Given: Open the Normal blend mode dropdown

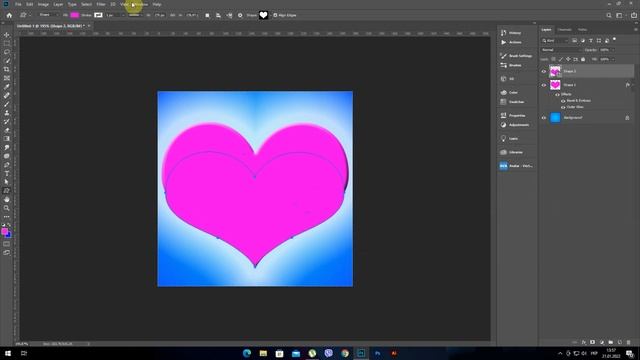Looking at the screenshot, I should click(x=561, y=50).
